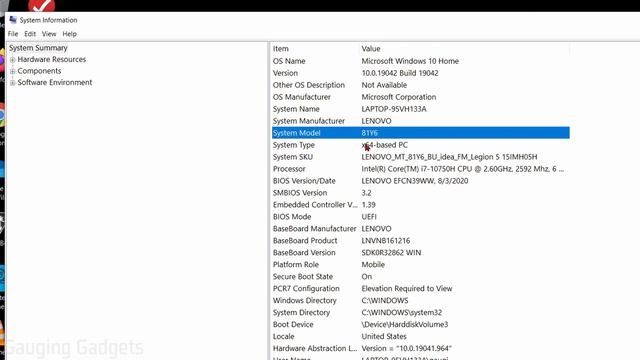Image resolution: width=640 pixels, height=360 pixels.
Task: Open the File menu
Action: tap(13, 34)
